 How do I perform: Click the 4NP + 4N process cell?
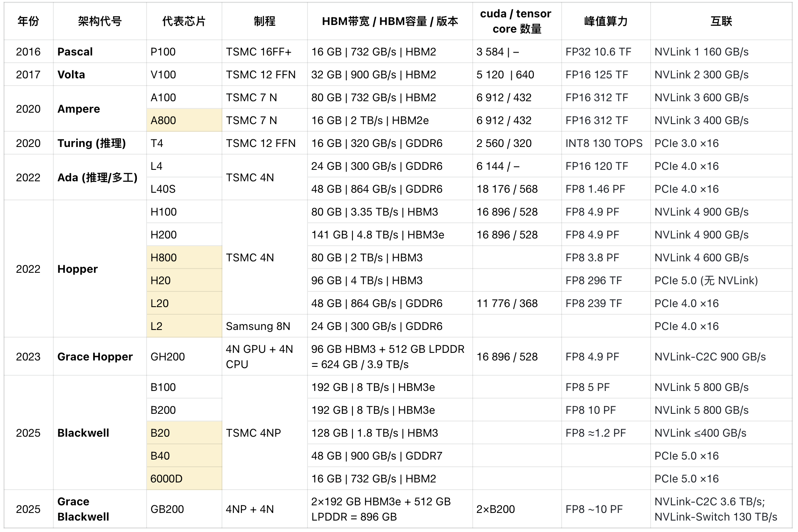point(265,509)
